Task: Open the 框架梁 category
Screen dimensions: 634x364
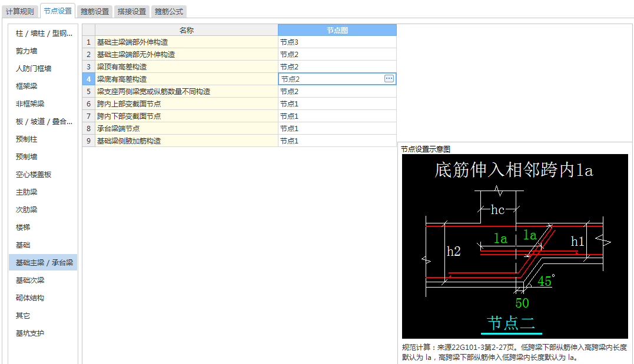Action: point(44,86)
